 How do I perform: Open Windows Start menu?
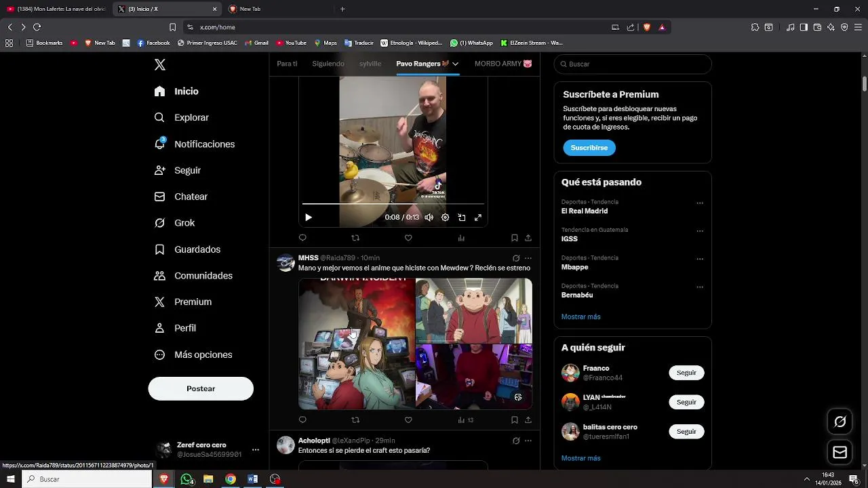(11, 479)
